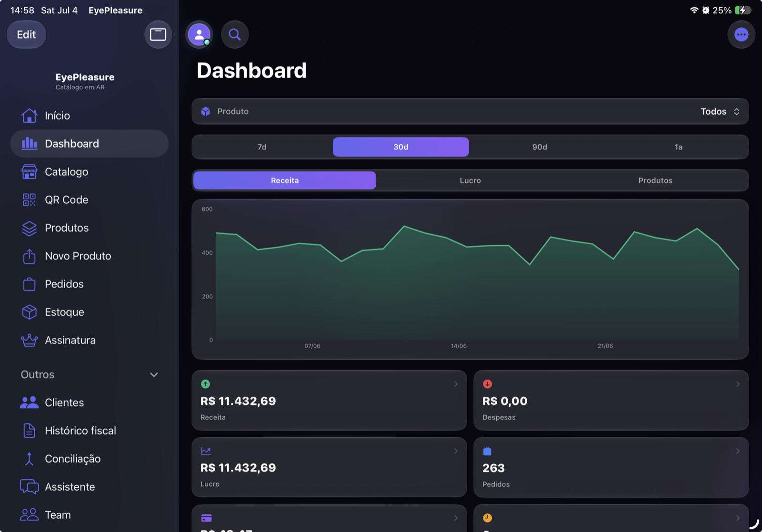This screenshot has height=532, width=762.
Task: Click the Histórico fiscal document icon
Action: [x=29, y=431]
